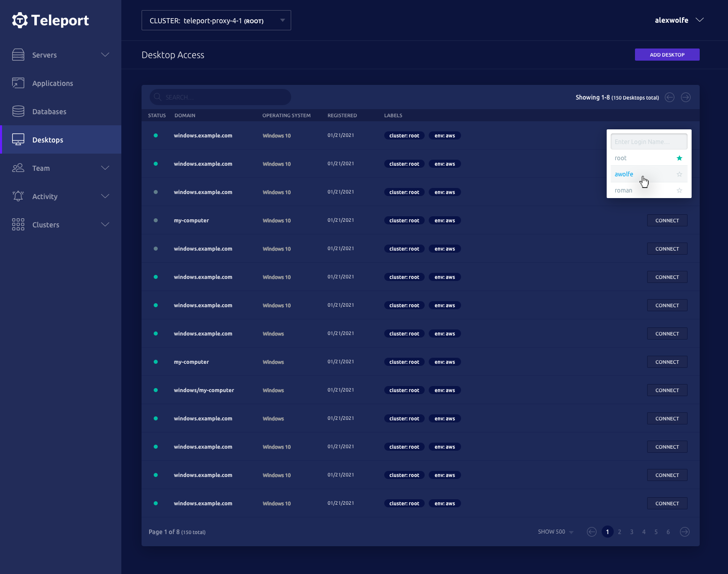Click the Teleport gear logo icon
The width and height of the screenshot is (728, 574).
(20, 20)
